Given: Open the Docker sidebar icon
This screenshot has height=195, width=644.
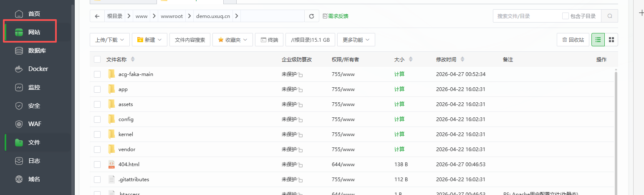Looking at the screenshot, I should point(19,69).
